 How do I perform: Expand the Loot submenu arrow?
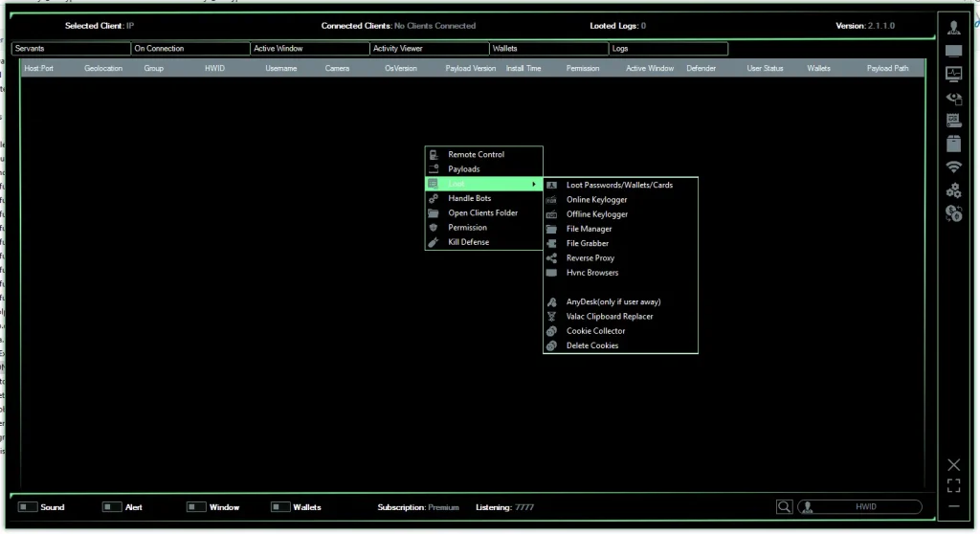[x=534, y=184]
